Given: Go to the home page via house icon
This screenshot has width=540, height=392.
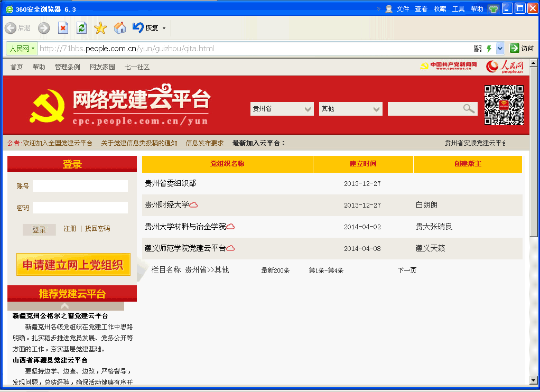Looking at the screenshot, I should [120, 28].
